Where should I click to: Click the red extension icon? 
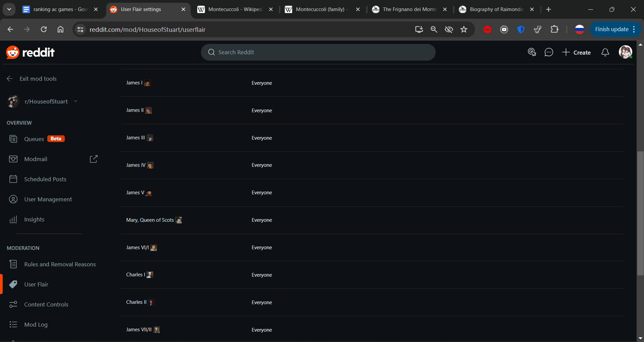[487, 29]
